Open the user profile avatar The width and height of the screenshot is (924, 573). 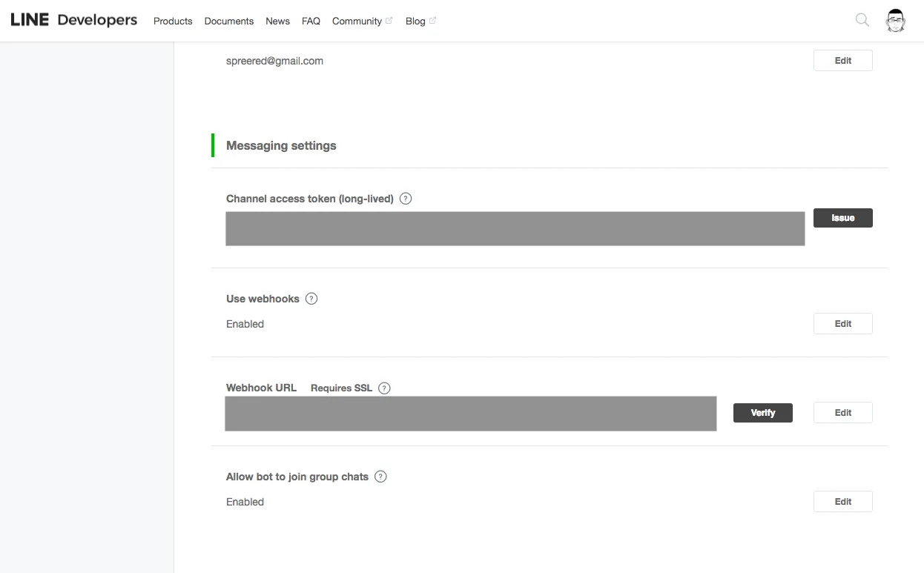coord(896,21)
